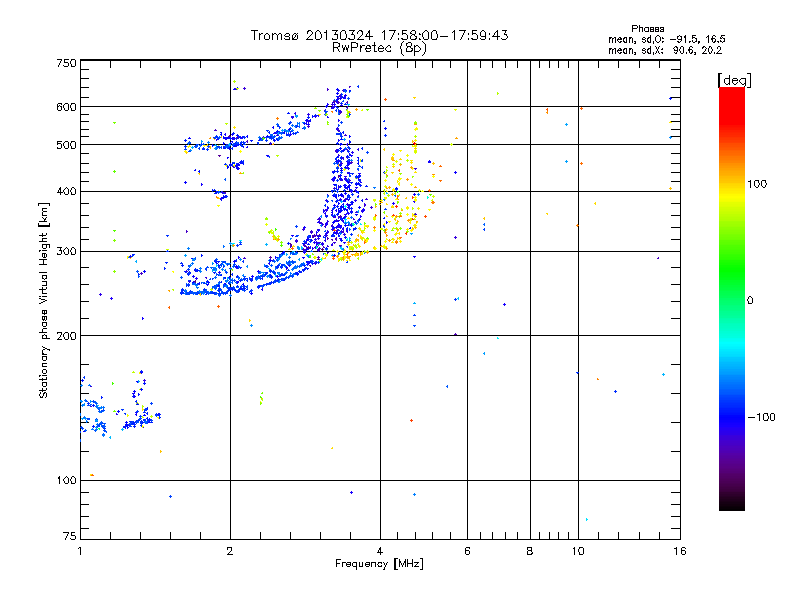
Task: Click the '75' height axis tick label
Action: click(x=70, y=536)
